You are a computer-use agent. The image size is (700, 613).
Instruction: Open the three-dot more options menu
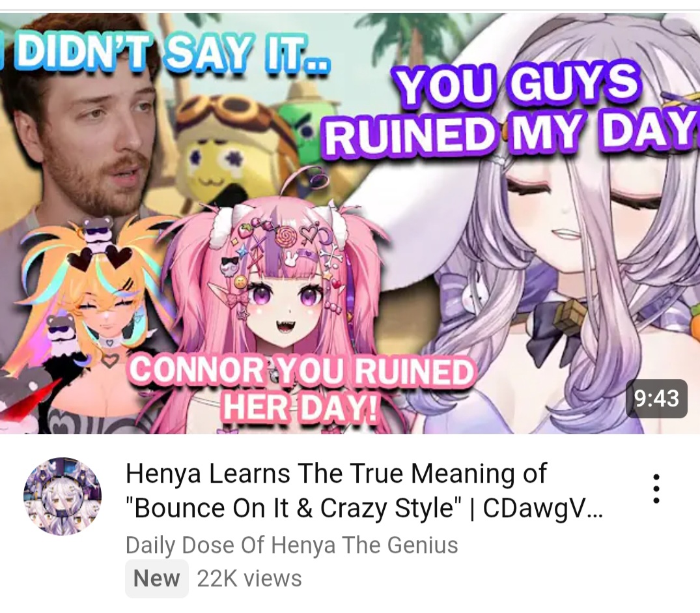click(656, 489)
